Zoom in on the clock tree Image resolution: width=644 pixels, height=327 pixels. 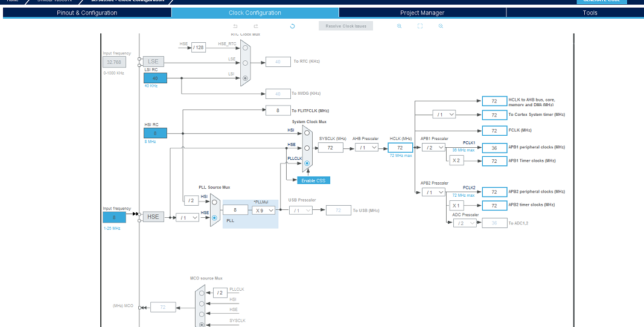click(x=399, y=26)
